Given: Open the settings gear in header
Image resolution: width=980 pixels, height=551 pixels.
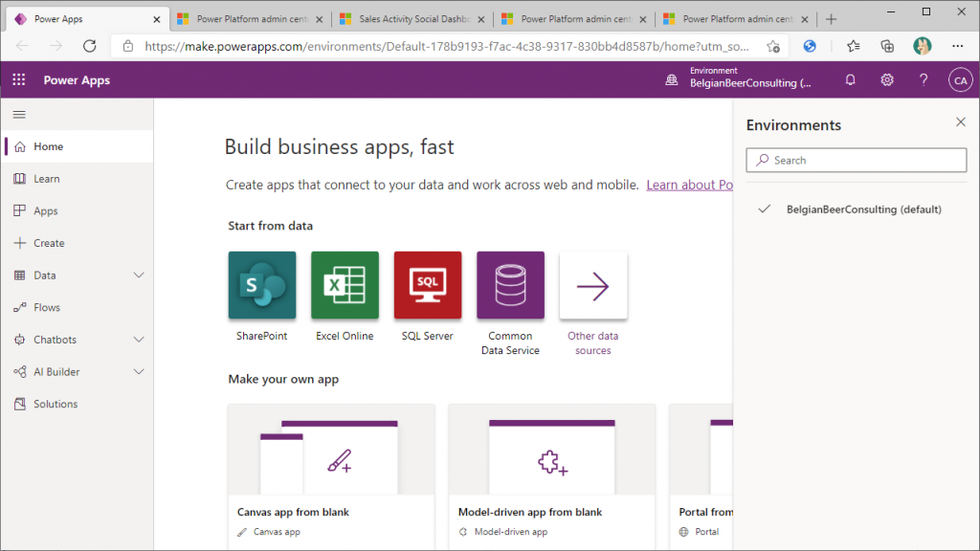Looking at the screenshot, I should click(887, 80).
